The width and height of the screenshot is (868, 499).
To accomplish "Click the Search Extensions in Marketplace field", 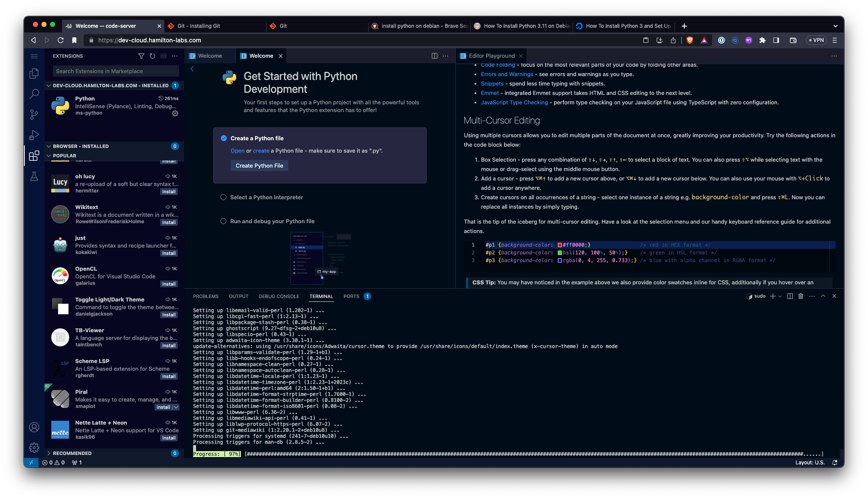I will click(x=115, y=71).
